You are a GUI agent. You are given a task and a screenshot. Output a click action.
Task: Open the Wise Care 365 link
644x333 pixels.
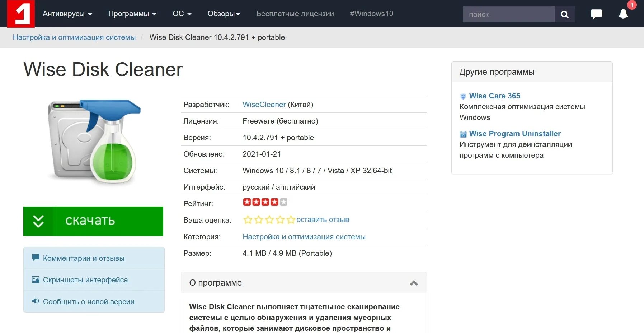tap(494, 96)
